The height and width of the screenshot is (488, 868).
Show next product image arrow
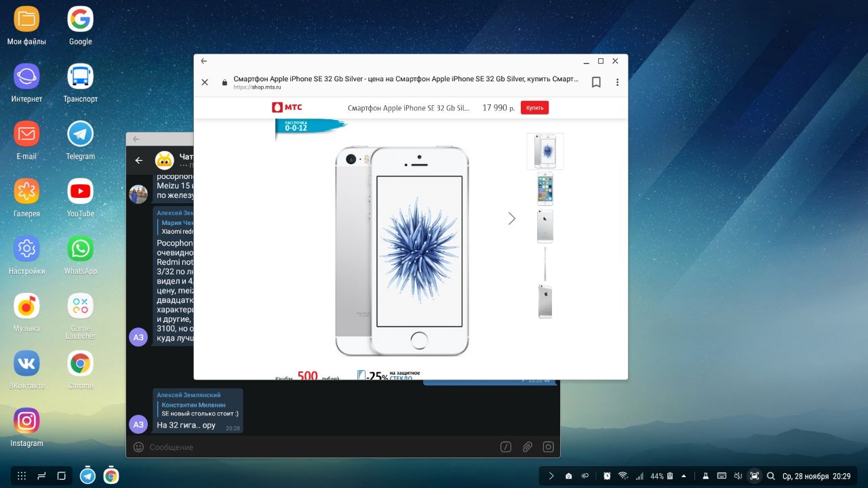click(511, 218)
